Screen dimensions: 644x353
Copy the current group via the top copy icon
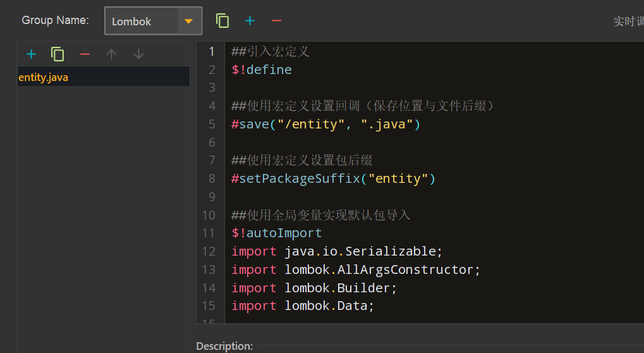(x=222, y=20)
